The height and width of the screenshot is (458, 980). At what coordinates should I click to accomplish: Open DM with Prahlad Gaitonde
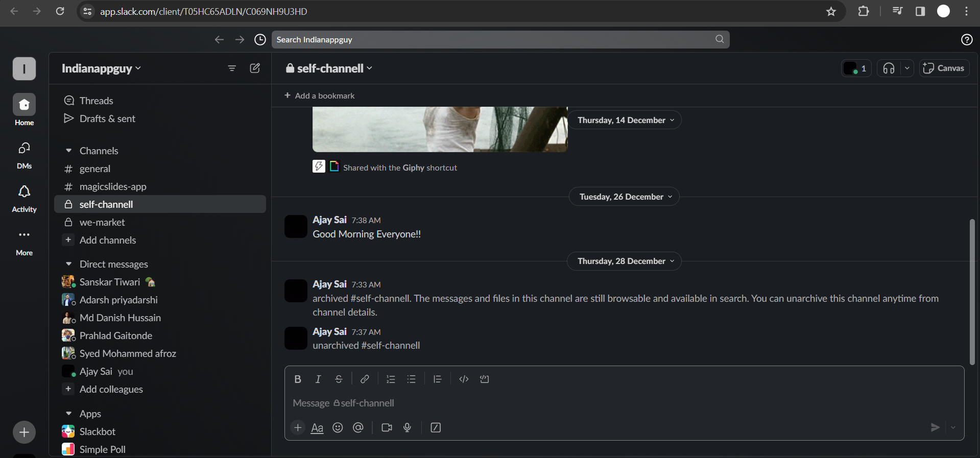(x=160, y=335)
